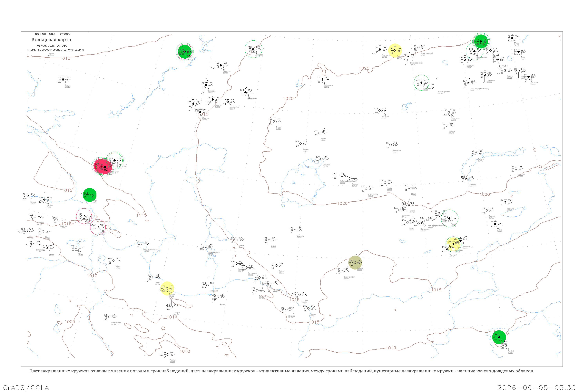The image size is (588, 392).
Task: Select the yellow circle near Андижан station
Action: 453,244
